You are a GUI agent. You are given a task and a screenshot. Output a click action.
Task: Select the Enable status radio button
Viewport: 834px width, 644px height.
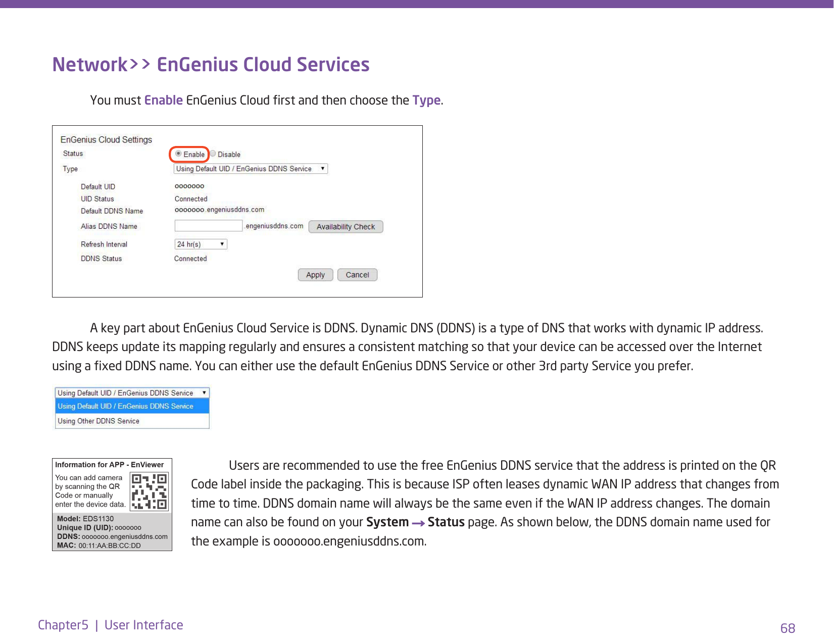178,154
